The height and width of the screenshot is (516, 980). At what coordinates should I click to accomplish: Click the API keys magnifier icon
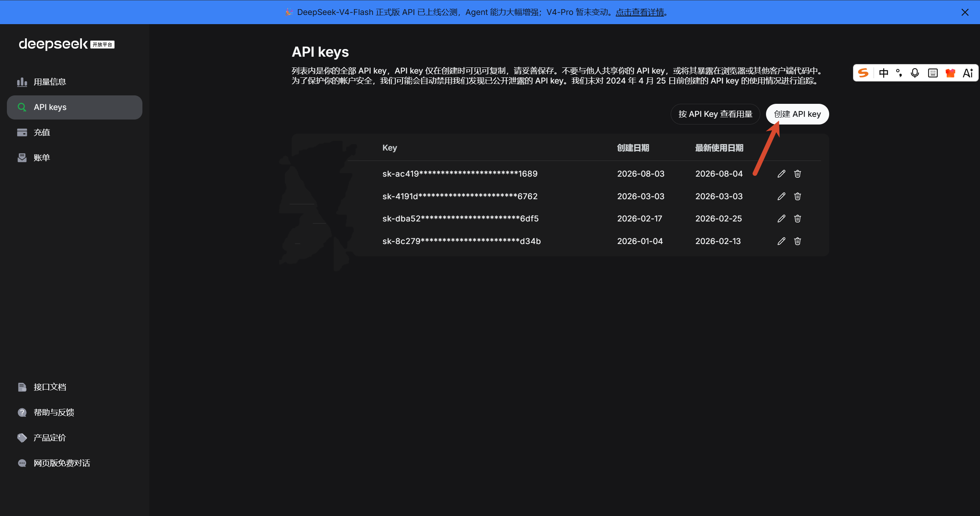coord(22,107)
